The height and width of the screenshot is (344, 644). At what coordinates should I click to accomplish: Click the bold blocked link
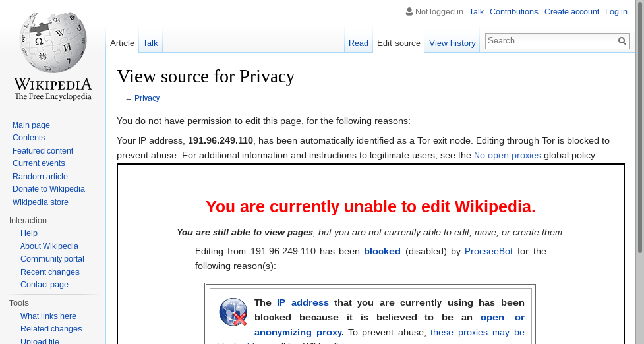point(382,251)
